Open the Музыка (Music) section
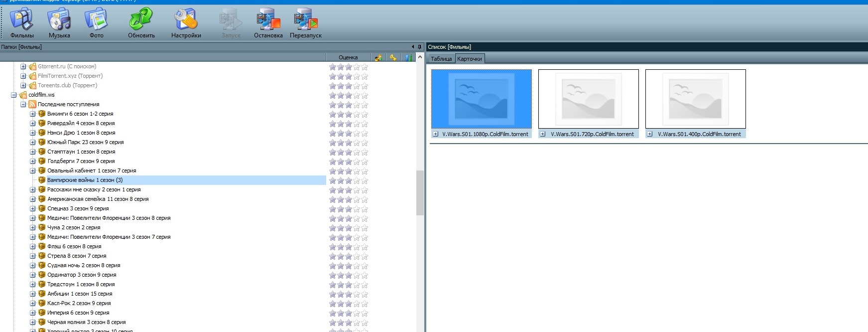Screen dimensions: 868x332 click(59, 23)
